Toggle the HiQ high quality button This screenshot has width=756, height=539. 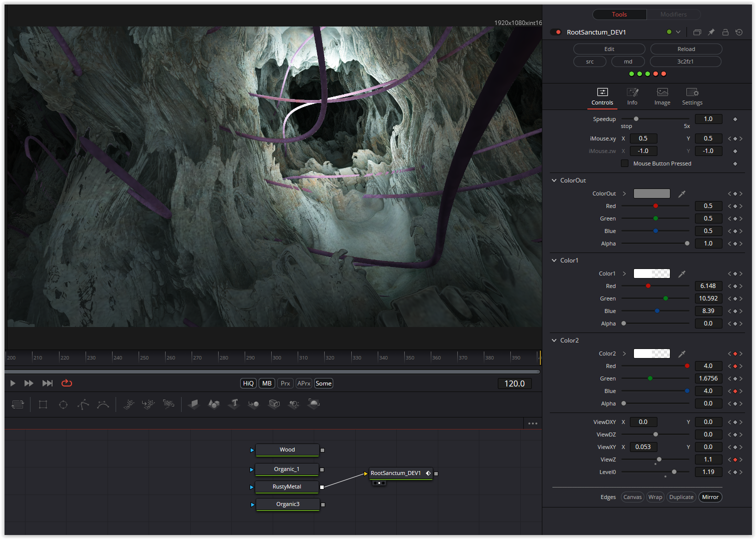[x=248, y=383]
